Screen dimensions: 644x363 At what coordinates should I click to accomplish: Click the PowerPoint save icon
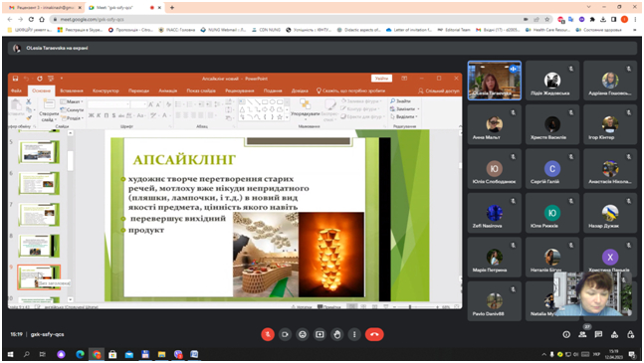15,79
